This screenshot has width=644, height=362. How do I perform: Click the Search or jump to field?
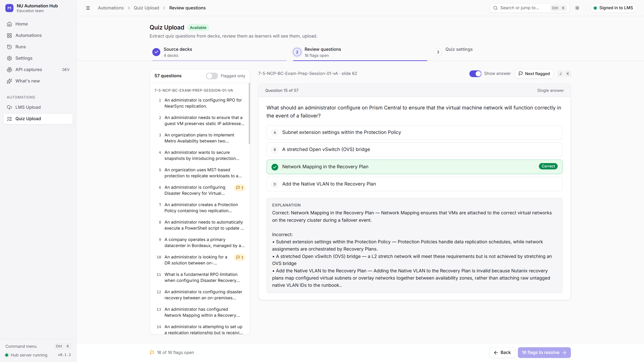click(x=529, y=8)
